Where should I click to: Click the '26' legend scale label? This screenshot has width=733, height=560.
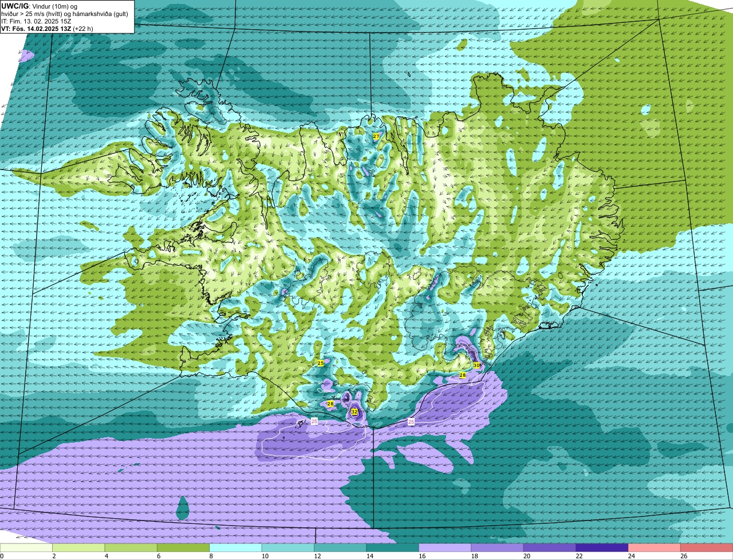(683, 556)
